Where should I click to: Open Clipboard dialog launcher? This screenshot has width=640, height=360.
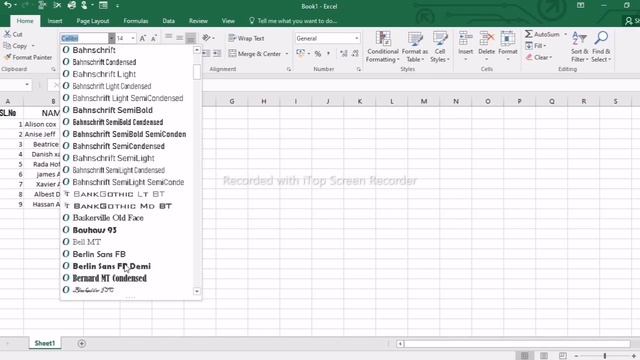click(x=53, y=69)
